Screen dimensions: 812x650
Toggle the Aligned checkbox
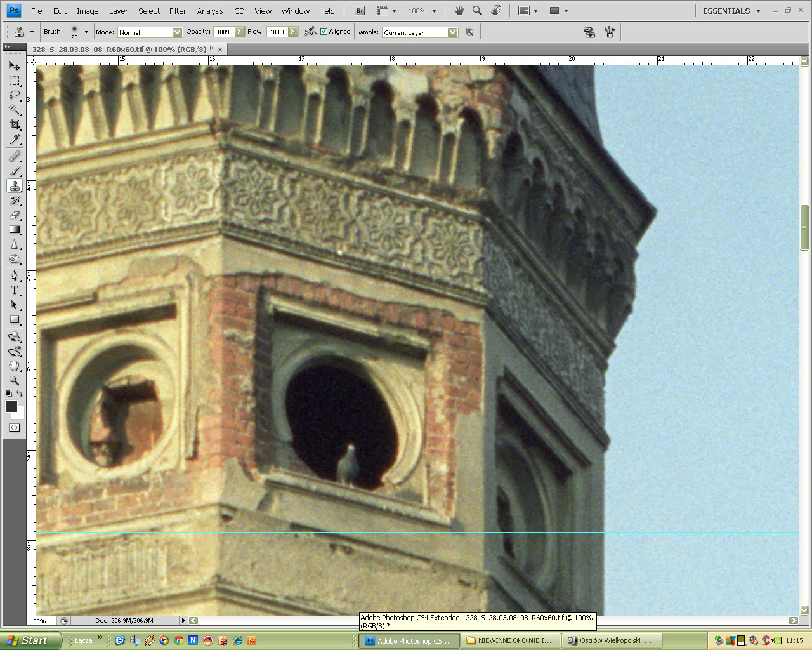(x=324, y=32)
